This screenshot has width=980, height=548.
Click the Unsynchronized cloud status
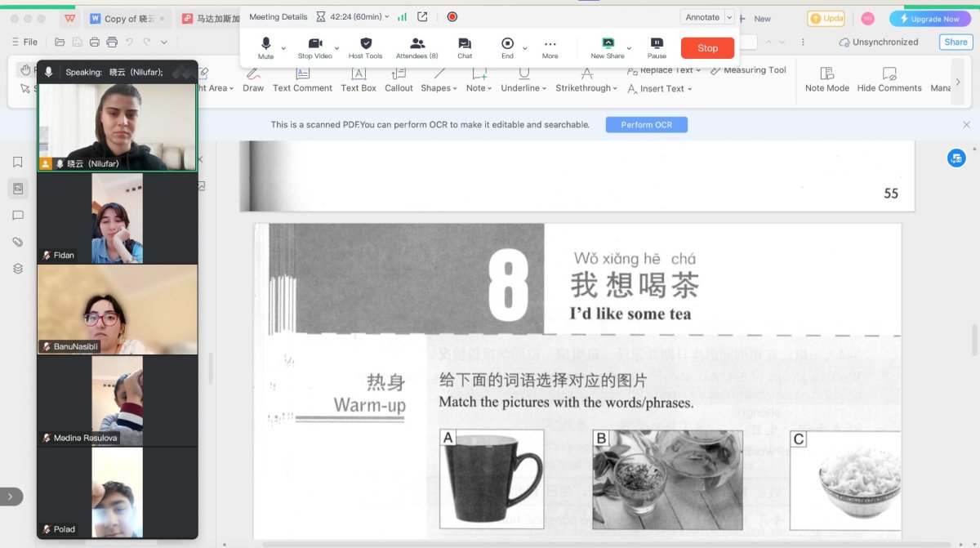coord(879,42)
